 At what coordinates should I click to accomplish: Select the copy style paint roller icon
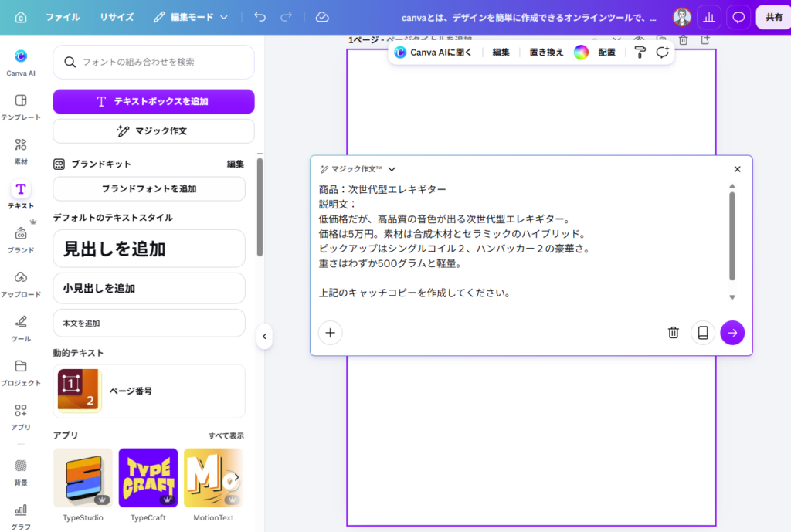tap(640, 53)
